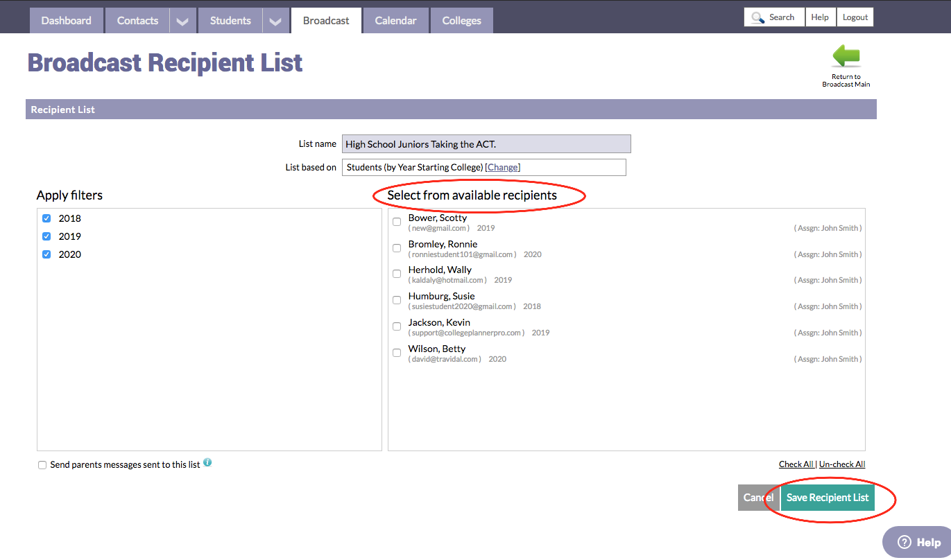Open the Calendar tab
Screen dimensions: 951x560
[x=395, y=21]
